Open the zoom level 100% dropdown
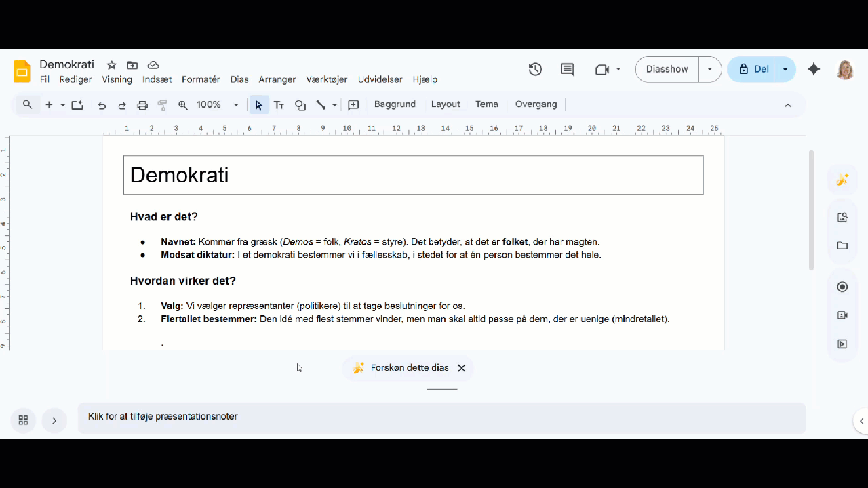868x488 pixels. tap(217, 105)
